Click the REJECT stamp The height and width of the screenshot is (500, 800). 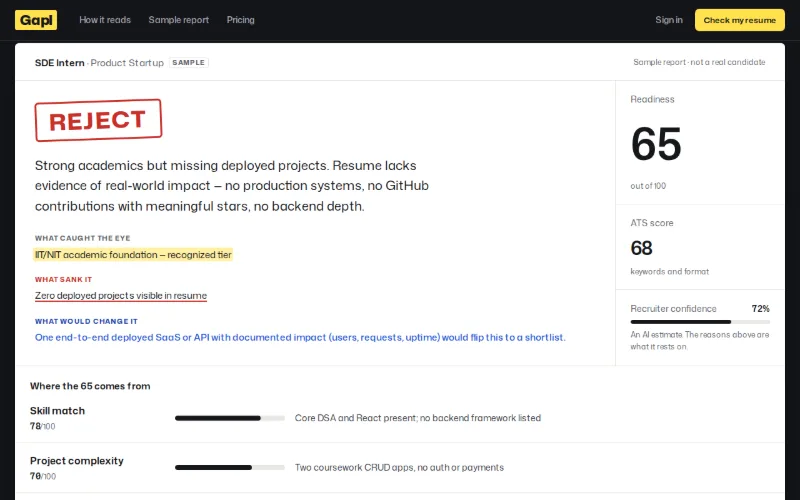coord(98,120)
